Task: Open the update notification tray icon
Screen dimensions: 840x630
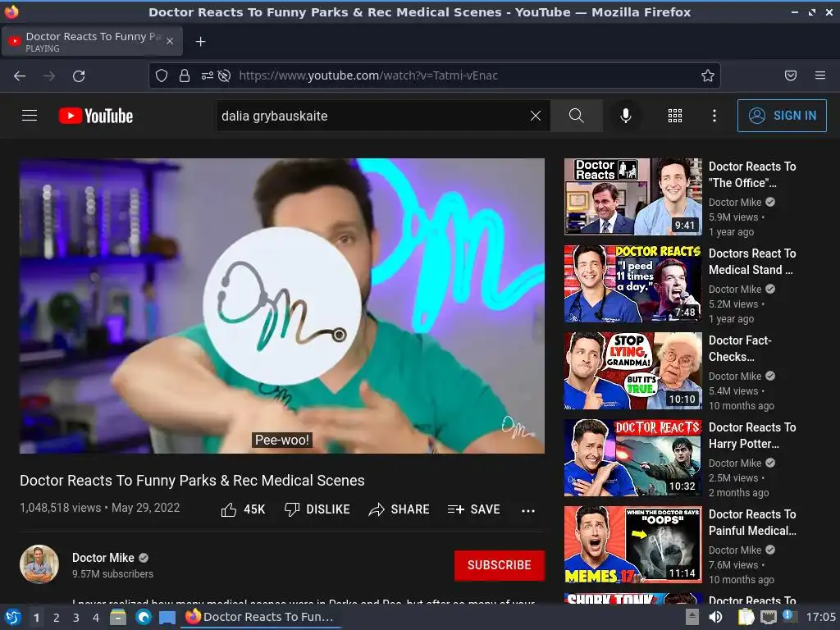Action: [790, 616]
